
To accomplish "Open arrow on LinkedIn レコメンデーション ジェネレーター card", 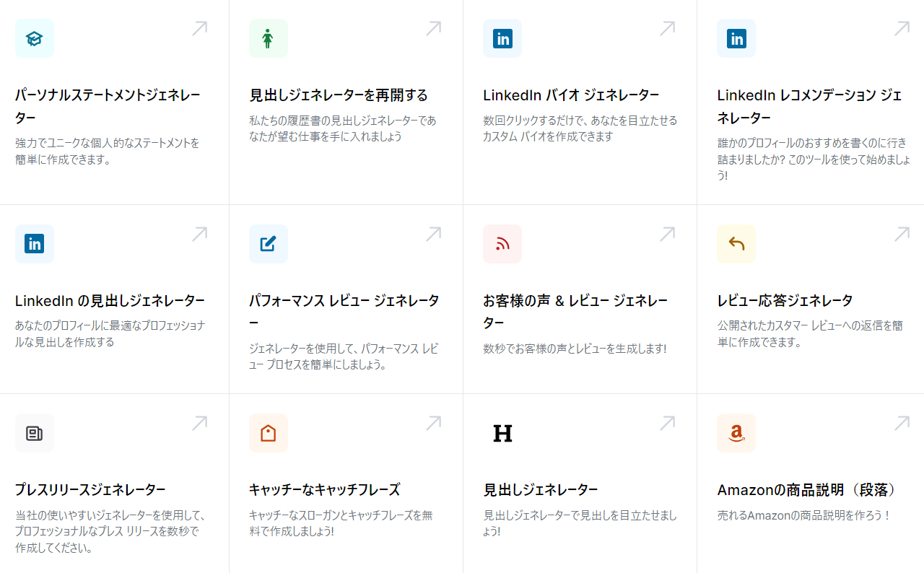I will coord(902,28).
